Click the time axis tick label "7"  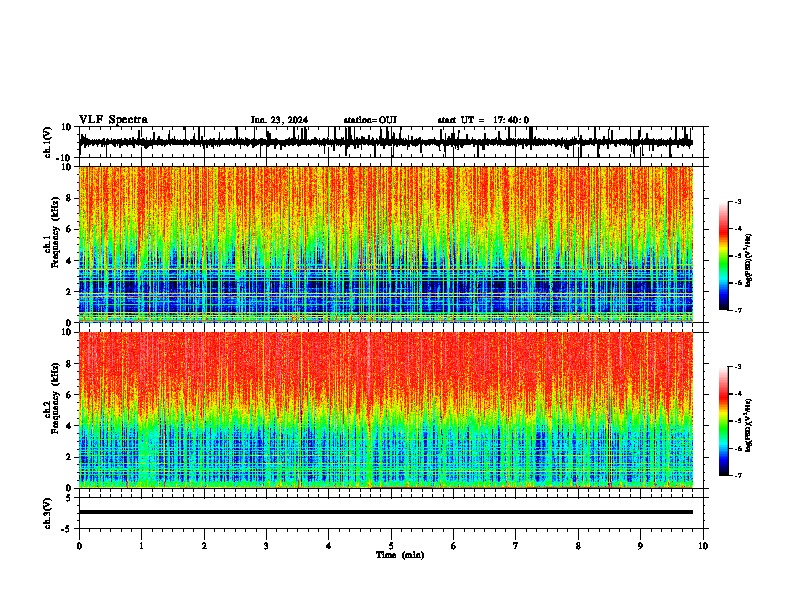click(x=516, y=546)
